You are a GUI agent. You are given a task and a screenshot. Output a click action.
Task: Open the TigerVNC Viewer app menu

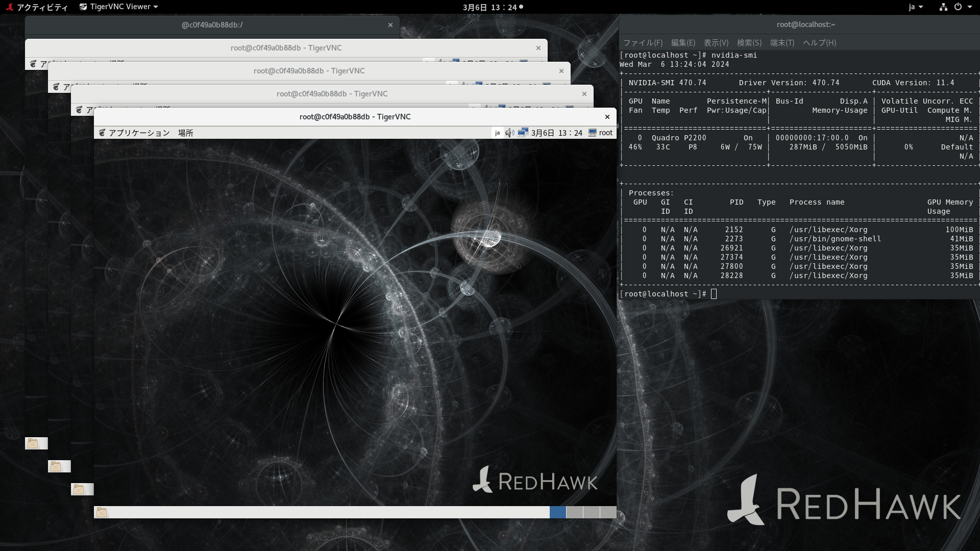(x=118, y=7)
